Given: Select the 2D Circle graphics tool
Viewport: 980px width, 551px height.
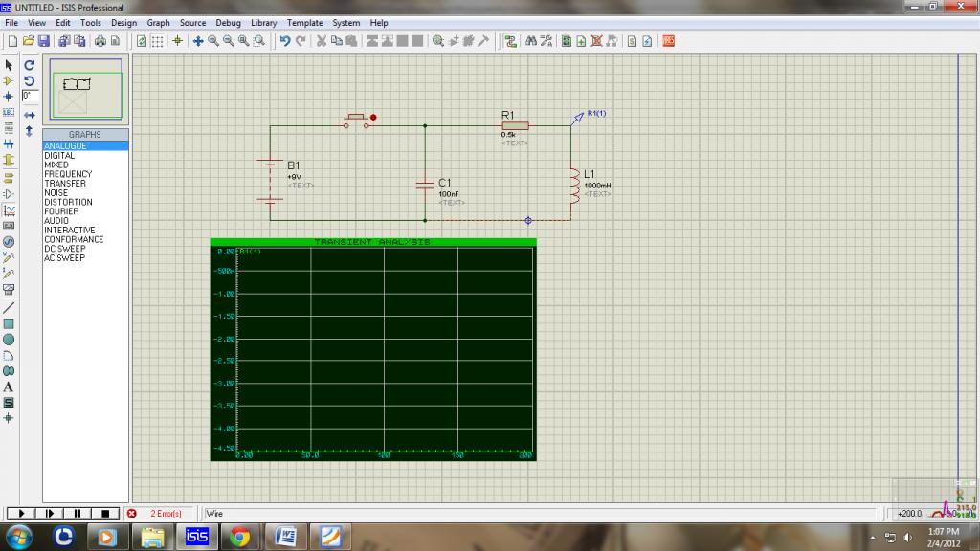Looking at the screenshot, I should pyautogui.click(x=9, y=340).
